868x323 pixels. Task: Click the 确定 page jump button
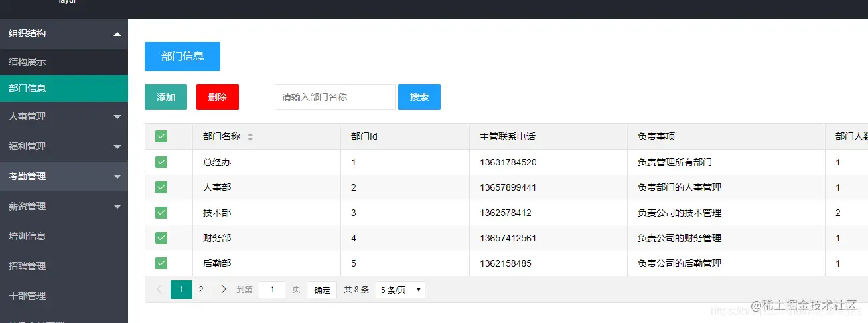point(322,290)
